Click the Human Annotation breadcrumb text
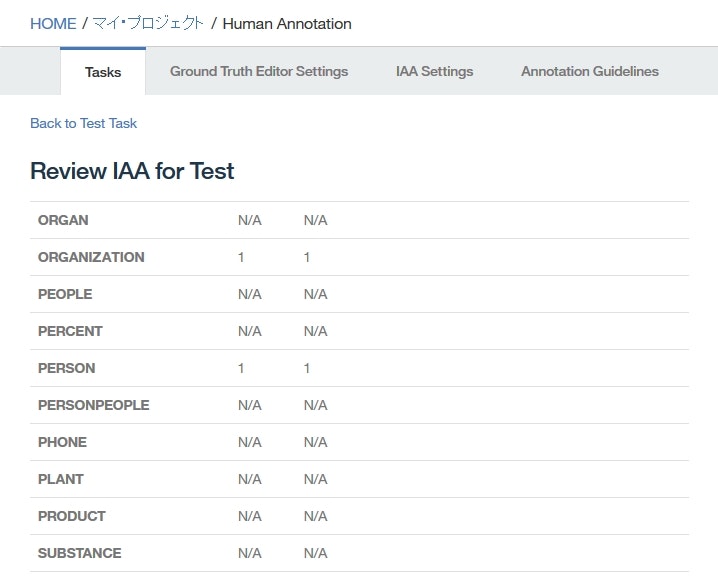718x580 pixels. pos(287,23)
